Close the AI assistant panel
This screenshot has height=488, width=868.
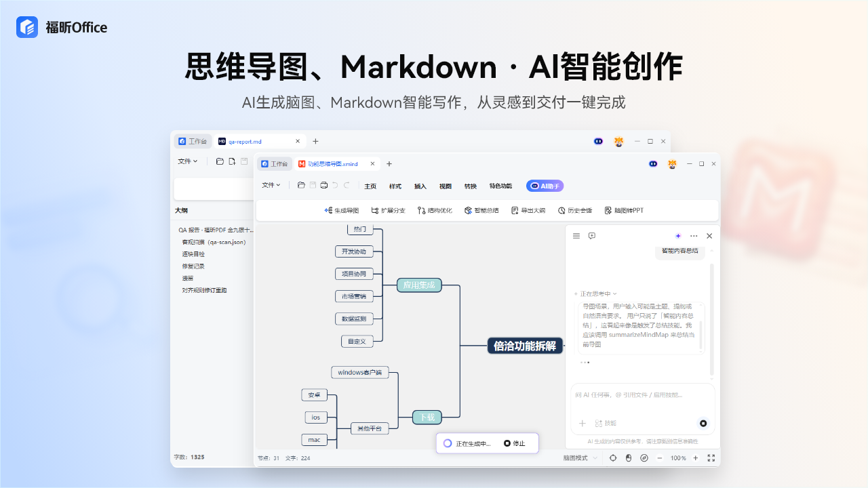tap(709, 236)
